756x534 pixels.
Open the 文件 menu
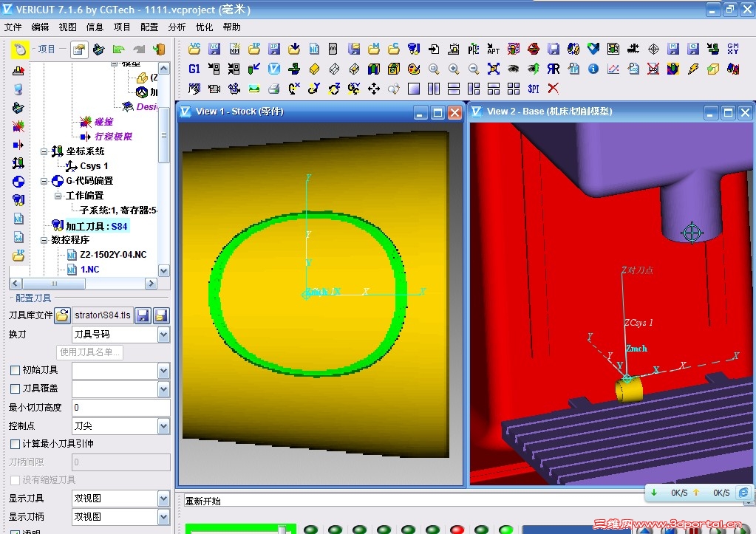pyautogui.click(x=13, y=27)
